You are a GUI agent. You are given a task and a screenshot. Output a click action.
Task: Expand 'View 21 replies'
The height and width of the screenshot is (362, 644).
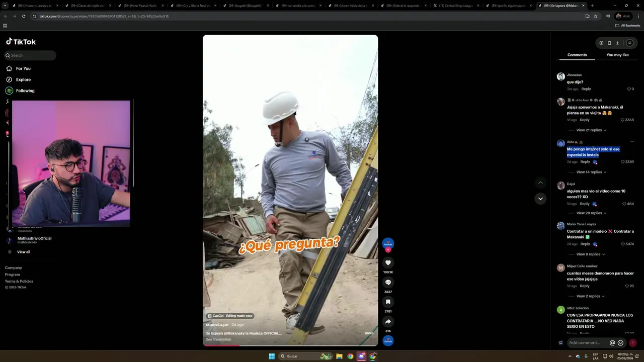(x=591, y=130)
